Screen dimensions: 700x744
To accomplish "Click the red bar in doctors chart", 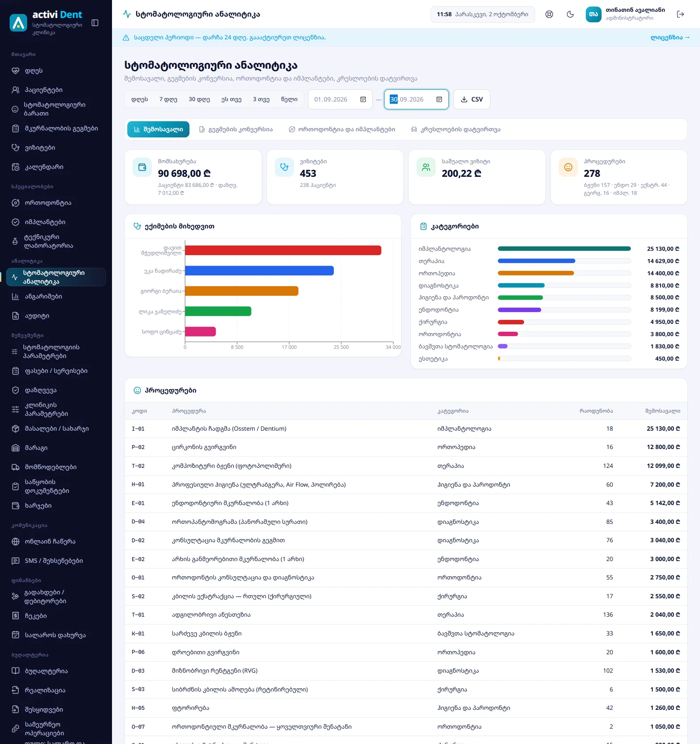I will pyautogui.click(x=283, y=250).
